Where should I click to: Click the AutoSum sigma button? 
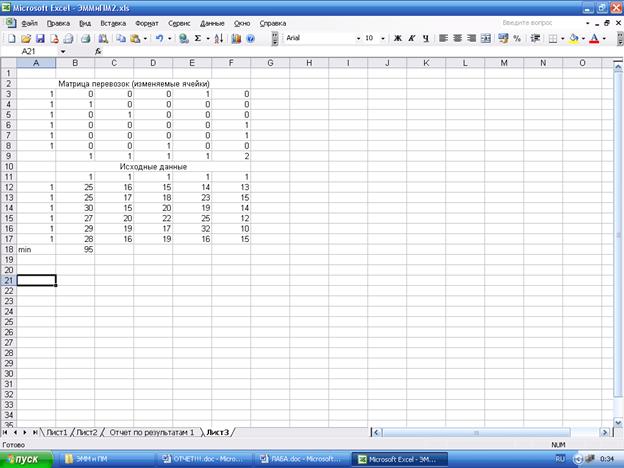click(x=198, y=39)
